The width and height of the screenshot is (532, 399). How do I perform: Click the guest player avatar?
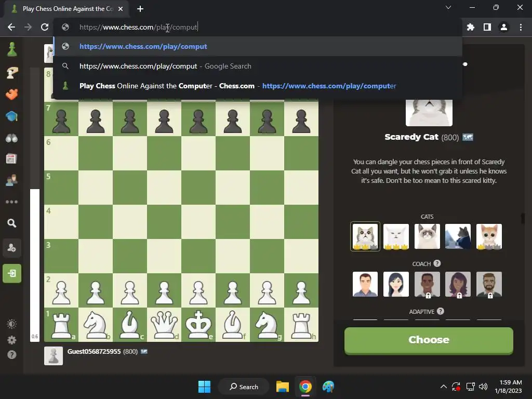coord(54,355)
